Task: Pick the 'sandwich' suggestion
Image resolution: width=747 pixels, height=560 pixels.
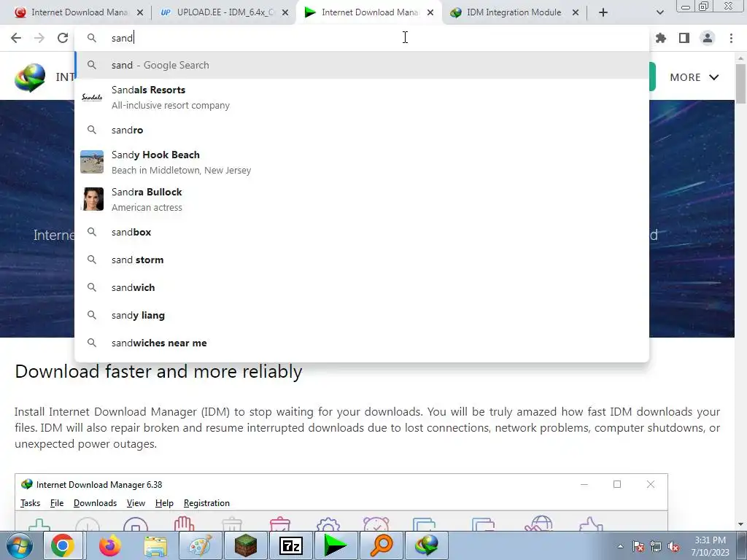Action: 362,287
